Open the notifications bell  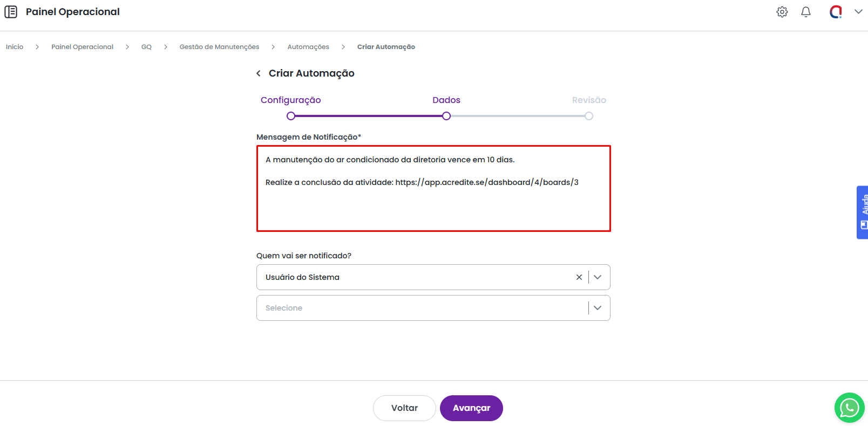[805, 12]
